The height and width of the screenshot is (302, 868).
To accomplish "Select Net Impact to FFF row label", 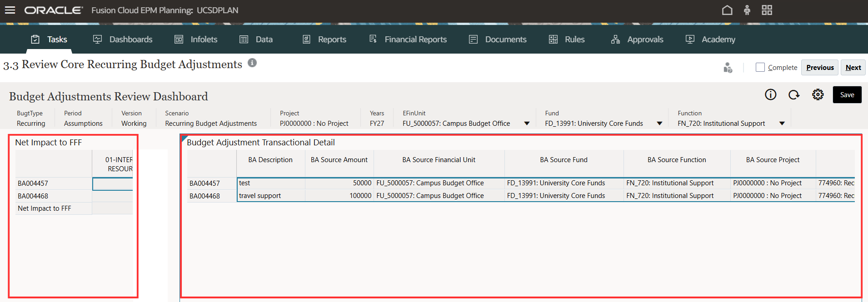I will point(54,208).
